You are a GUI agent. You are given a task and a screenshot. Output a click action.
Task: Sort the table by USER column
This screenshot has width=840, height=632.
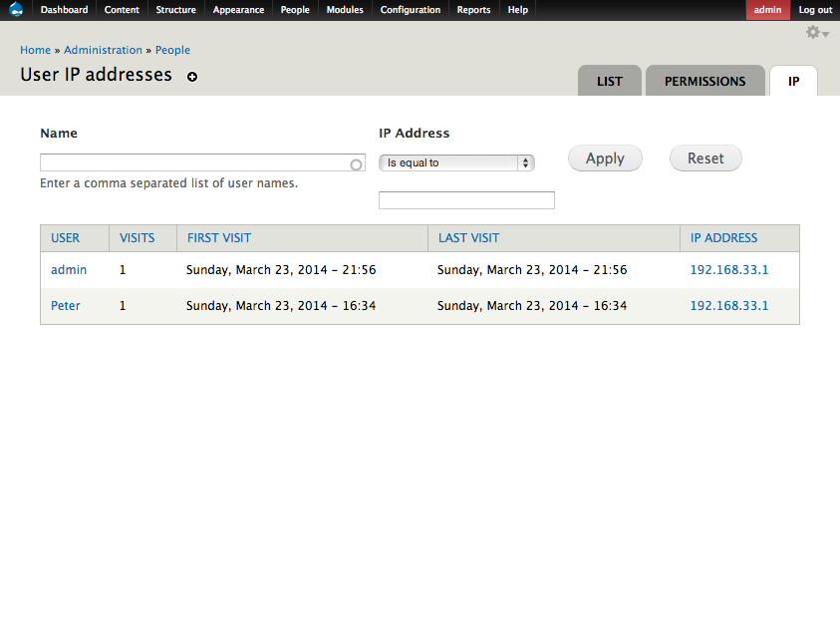pos(66,238)
